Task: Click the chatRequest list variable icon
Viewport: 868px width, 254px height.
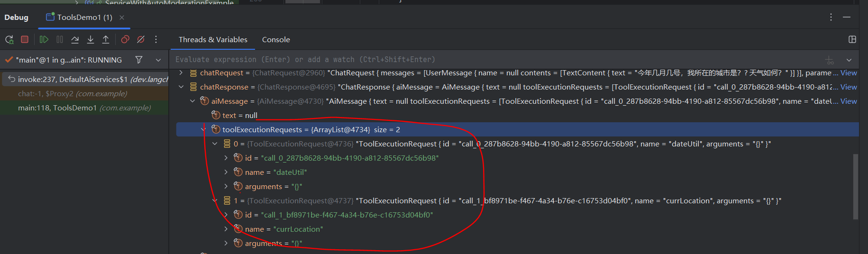Action: pyautogui.click(x=193, y=73)
